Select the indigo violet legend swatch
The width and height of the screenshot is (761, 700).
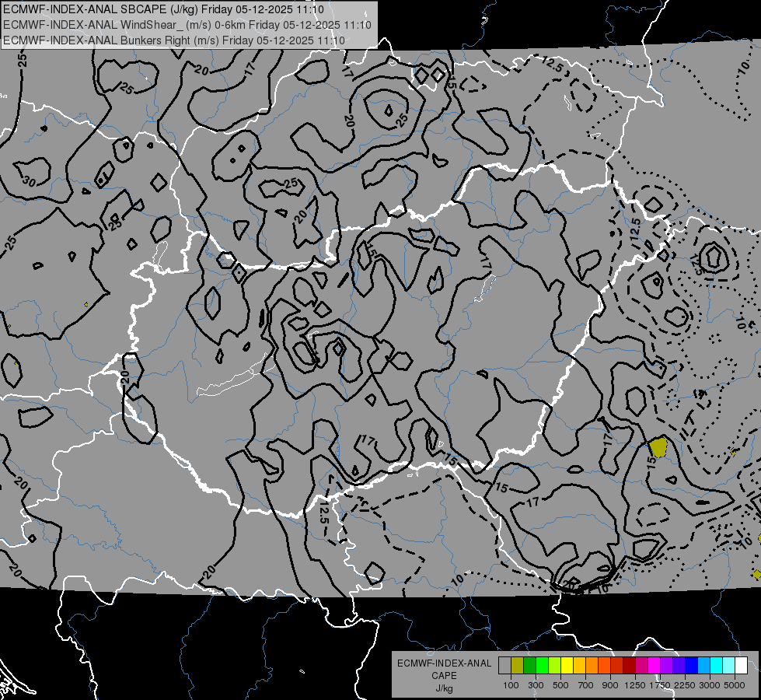[679, 666]
